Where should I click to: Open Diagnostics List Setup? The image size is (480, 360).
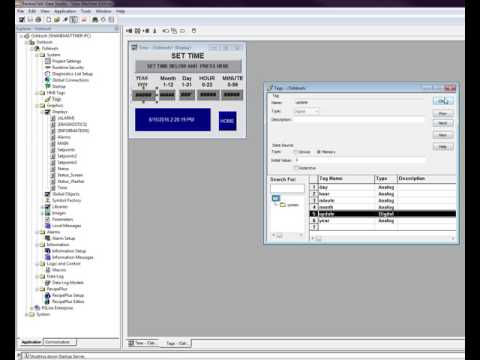[72, 74]
